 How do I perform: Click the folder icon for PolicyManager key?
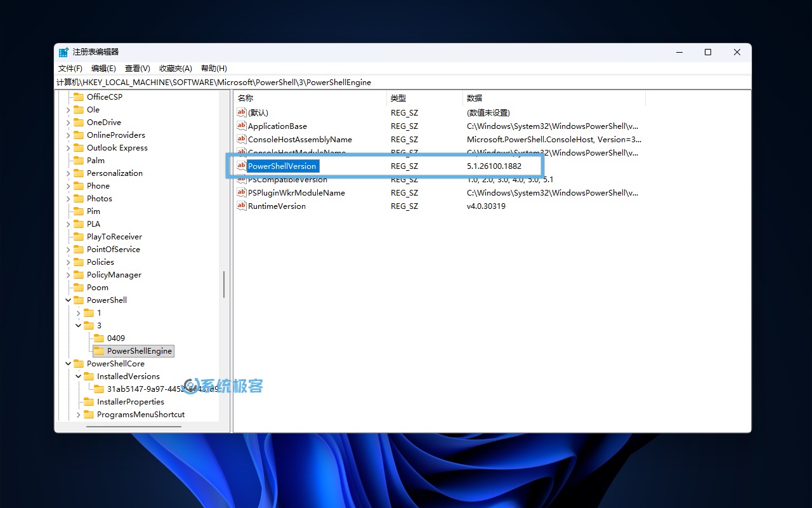pos(79,275)
